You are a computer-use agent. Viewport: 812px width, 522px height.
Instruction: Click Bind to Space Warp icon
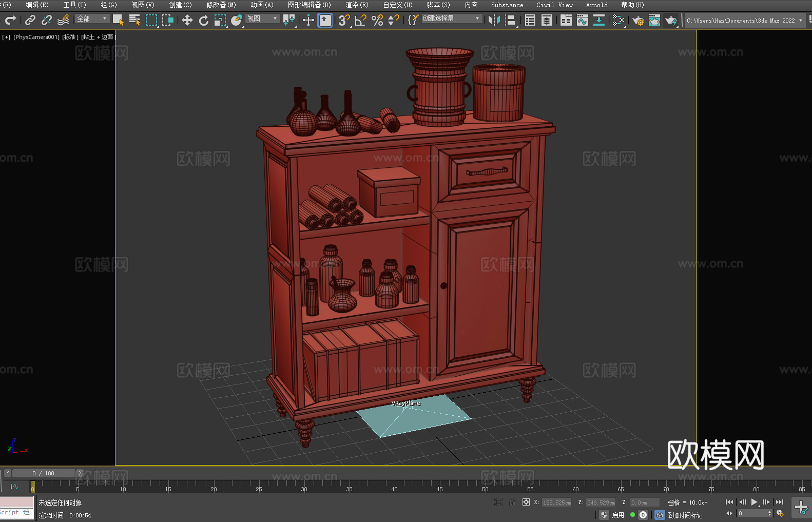point(63,20)
